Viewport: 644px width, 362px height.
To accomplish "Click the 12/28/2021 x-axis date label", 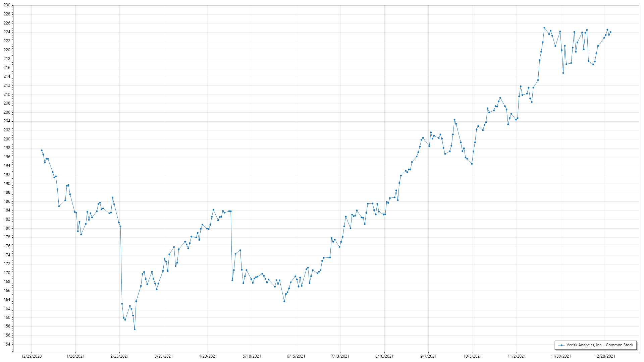I will click(605, 356).
